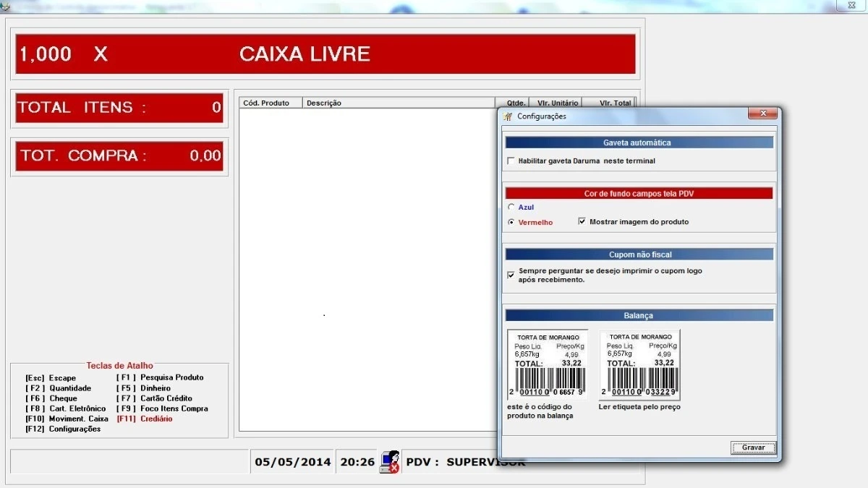Select the product code barcode label
868x488 pixels.
[x=547, y=365]
